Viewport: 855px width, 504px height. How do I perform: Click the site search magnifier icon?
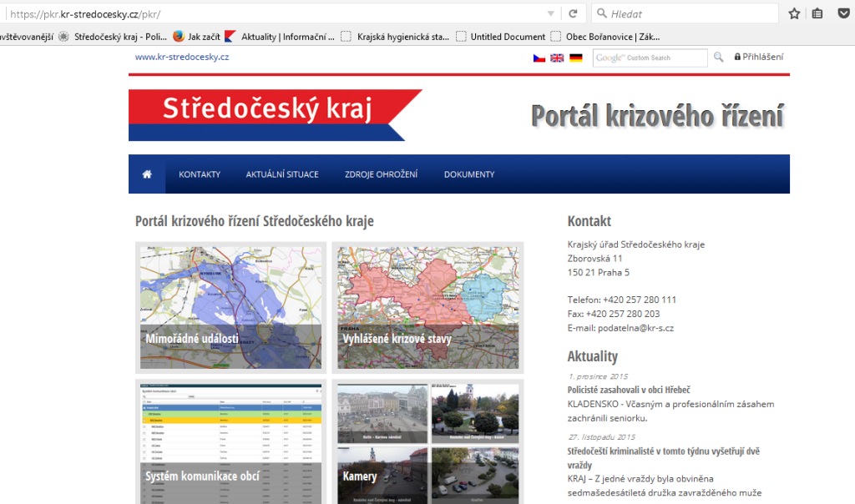click(719, 57)
